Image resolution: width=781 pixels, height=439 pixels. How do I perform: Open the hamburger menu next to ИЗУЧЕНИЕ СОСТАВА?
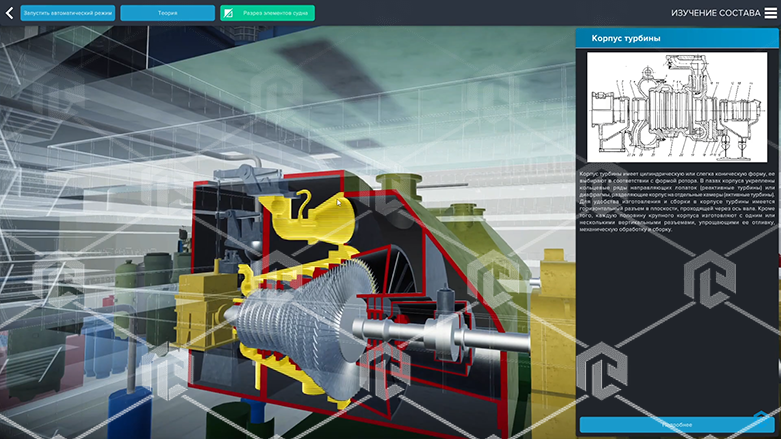pyautogui.click(x=771, y=13)
